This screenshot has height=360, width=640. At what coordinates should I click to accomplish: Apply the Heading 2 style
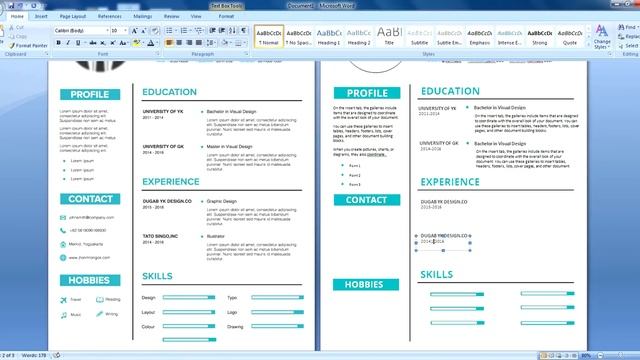pyautogui.click(x=359, y=37)
